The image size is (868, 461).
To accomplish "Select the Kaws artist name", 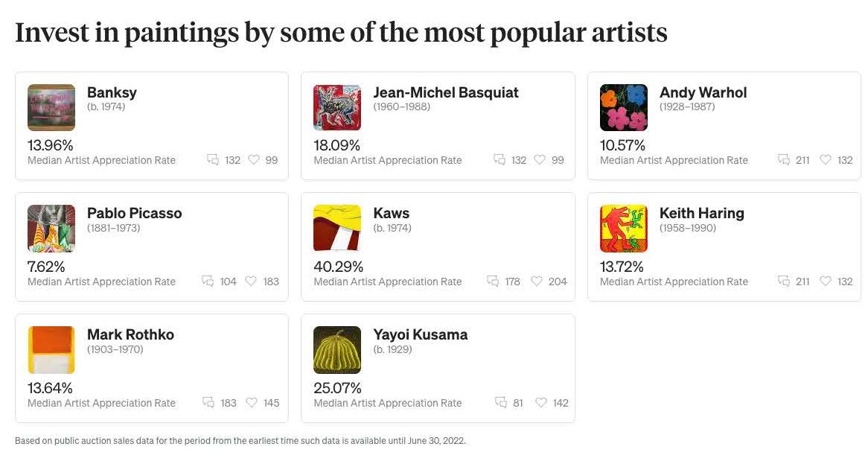I will tap(392, 213).
